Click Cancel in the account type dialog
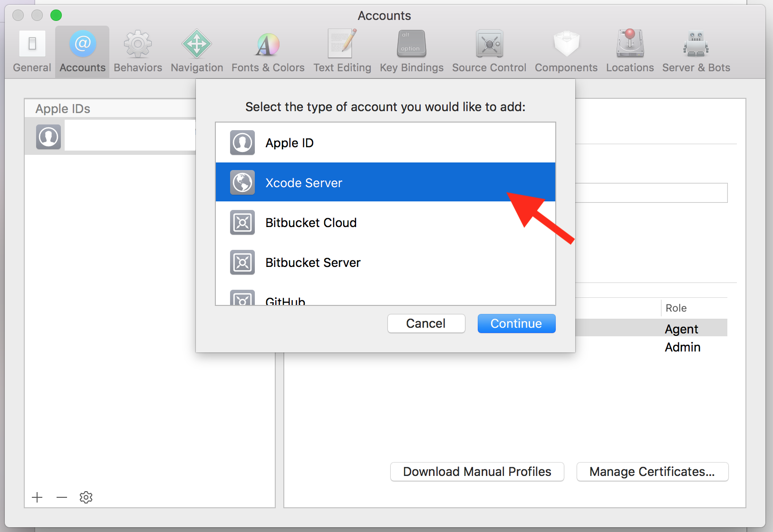Image resolution: width=773 pixels, height=532 pixels. coord(426,323)
